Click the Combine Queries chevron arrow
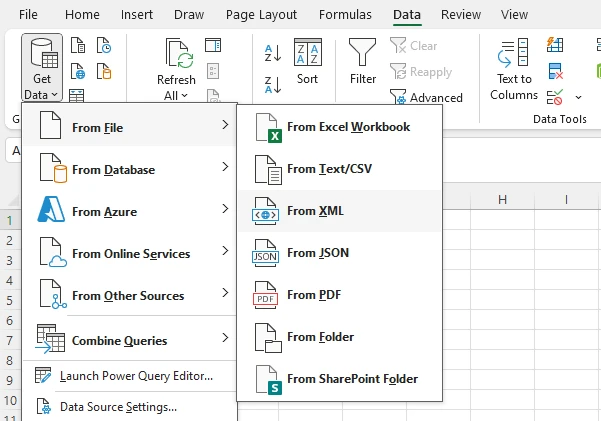Screen dimensions: 601x421 tap(225, 337)
